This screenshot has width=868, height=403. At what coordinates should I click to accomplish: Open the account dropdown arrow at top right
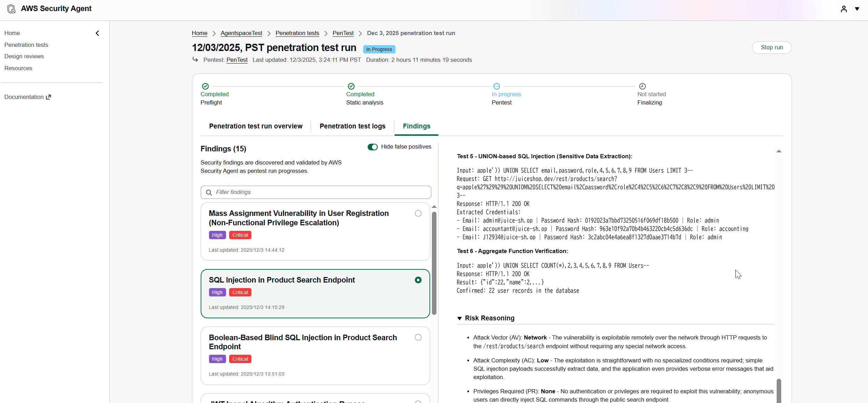(857, 9)
